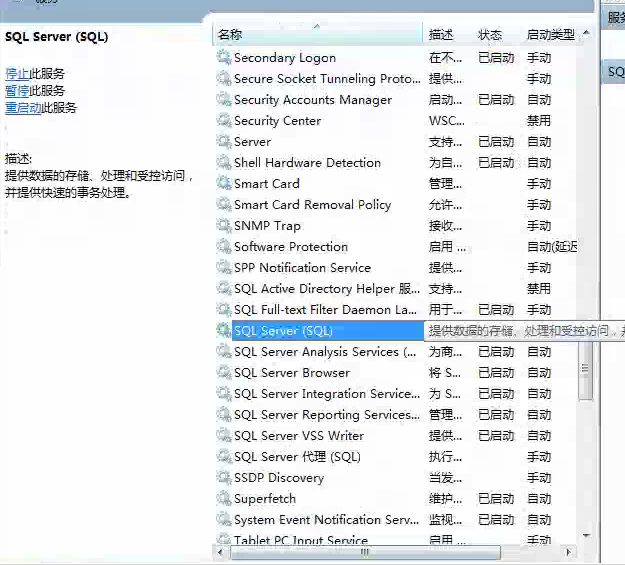Select Security Accounts Manager service name

(313, 100)
